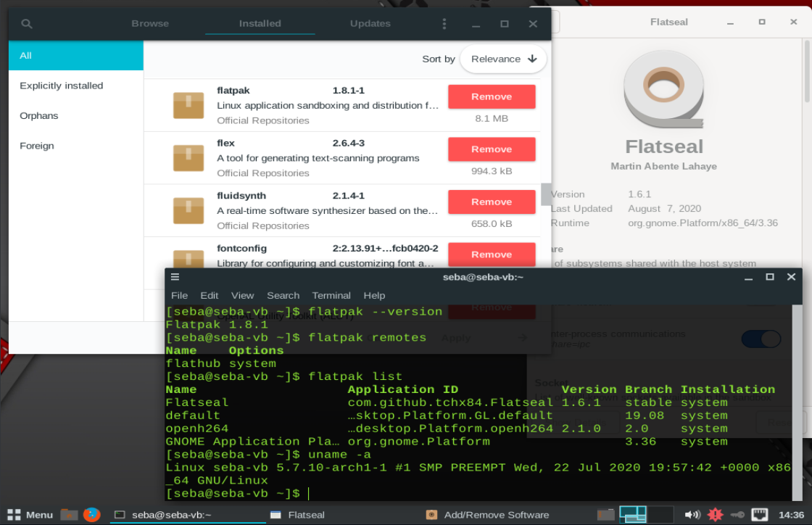Open the Sort by Relevance dropdown

503,59
